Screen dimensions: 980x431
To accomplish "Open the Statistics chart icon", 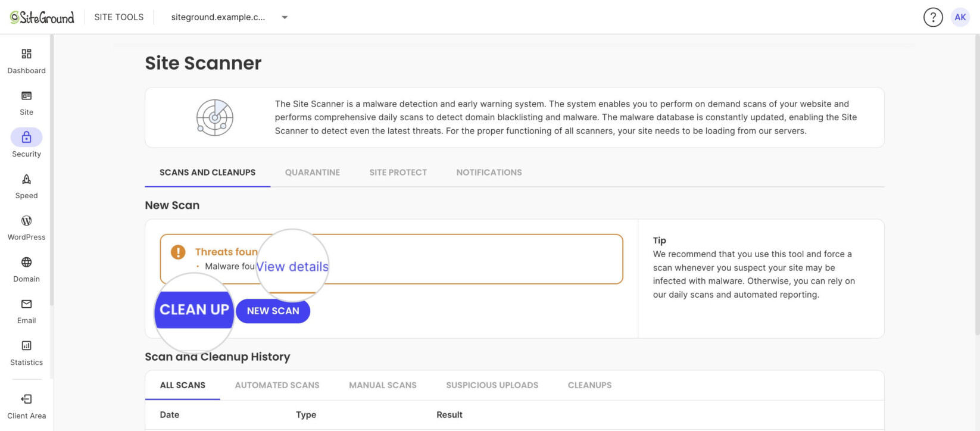I will pyautogui.click(x=26, y=346).
